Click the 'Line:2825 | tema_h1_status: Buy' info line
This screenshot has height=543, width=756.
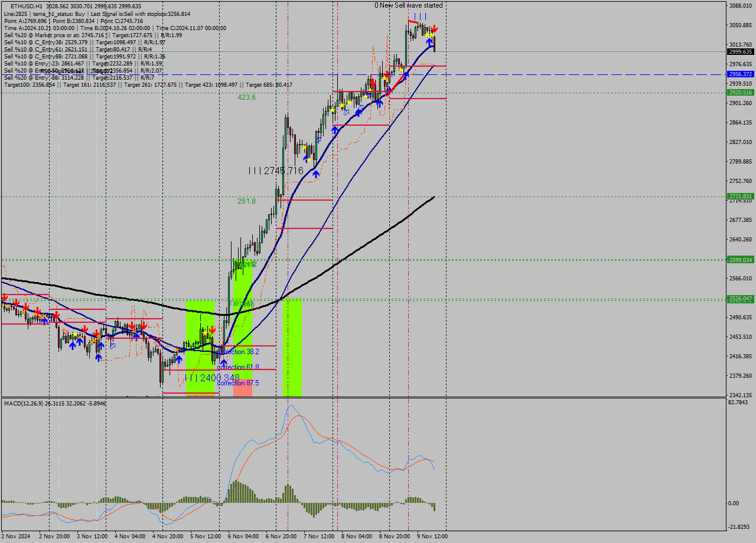tap(97, 14)
